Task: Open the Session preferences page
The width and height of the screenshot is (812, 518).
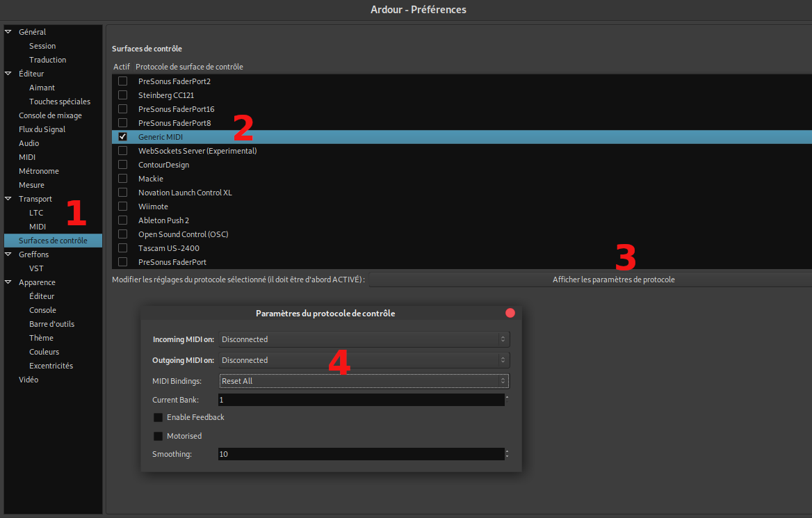Action: point(42,46)
